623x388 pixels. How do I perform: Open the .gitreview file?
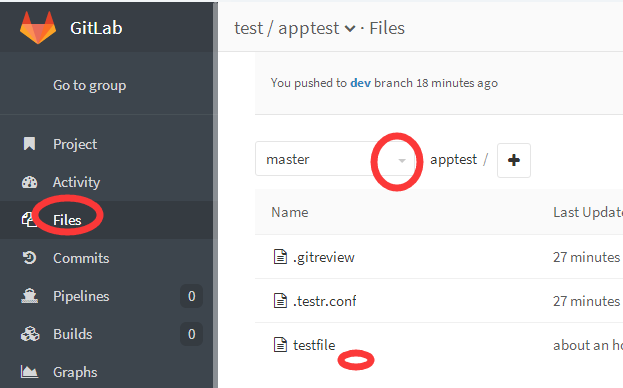pos(324,257)
